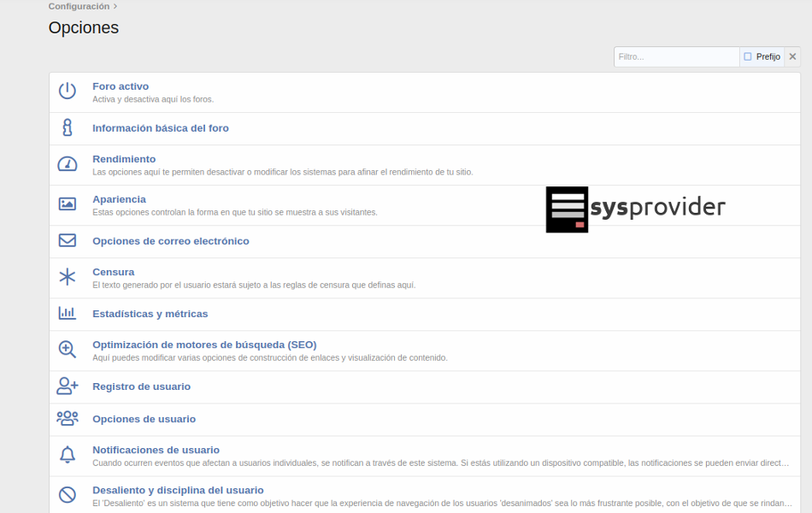Click the sysprovider logo
812x513 pixels.
point(635,209)
